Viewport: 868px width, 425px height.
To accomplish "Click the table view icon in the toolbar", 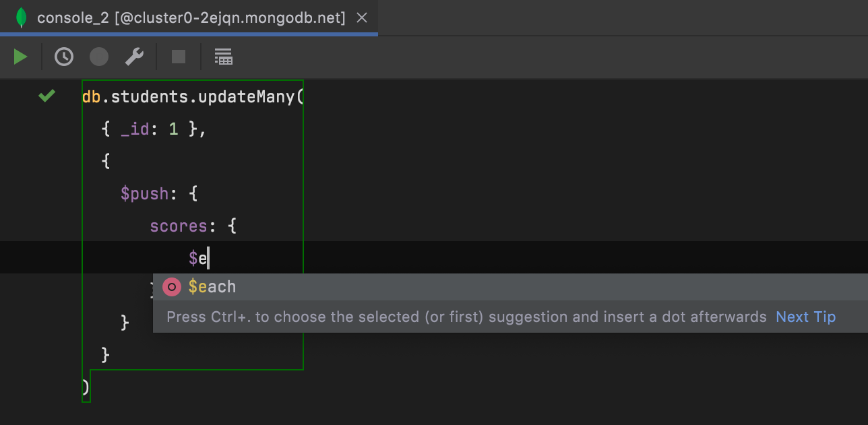I will click(223, 57).
